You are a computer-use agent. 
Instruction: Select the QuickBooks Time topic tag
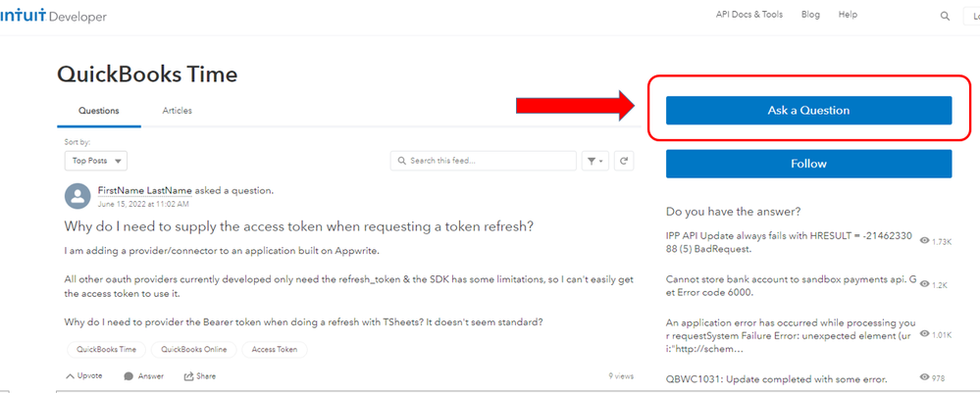tap(106, 349)
